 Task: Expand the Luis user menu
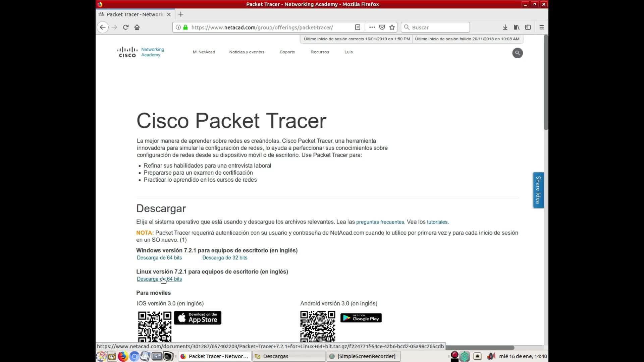coord(348,52)
